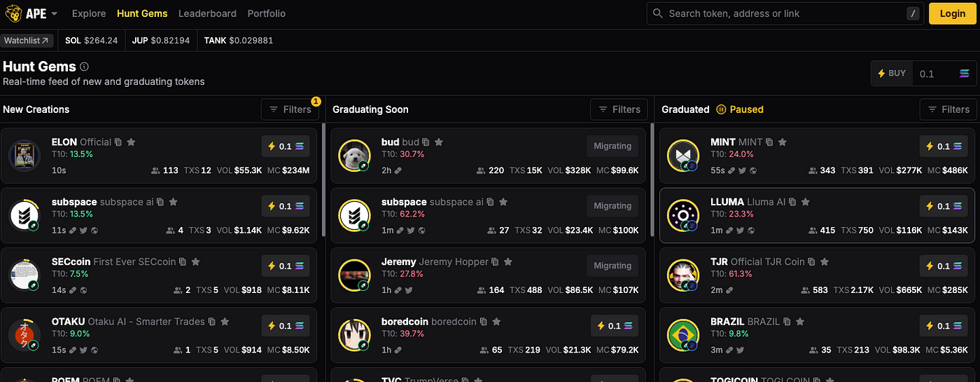Open the bud dog token thumbnail
Viewport: 980px width, 382px height.
pyautogui.click(x=354, y=156)
